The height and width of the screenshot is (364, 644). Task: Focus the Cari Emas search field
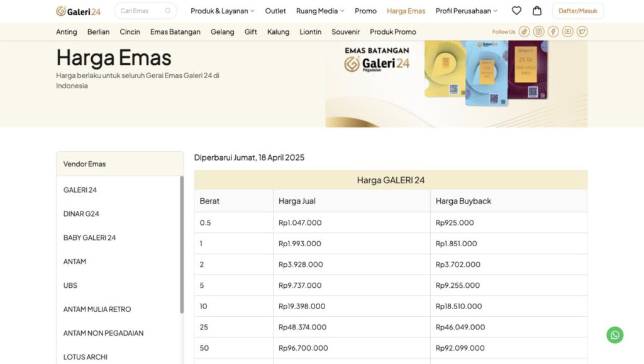(145, 11)
